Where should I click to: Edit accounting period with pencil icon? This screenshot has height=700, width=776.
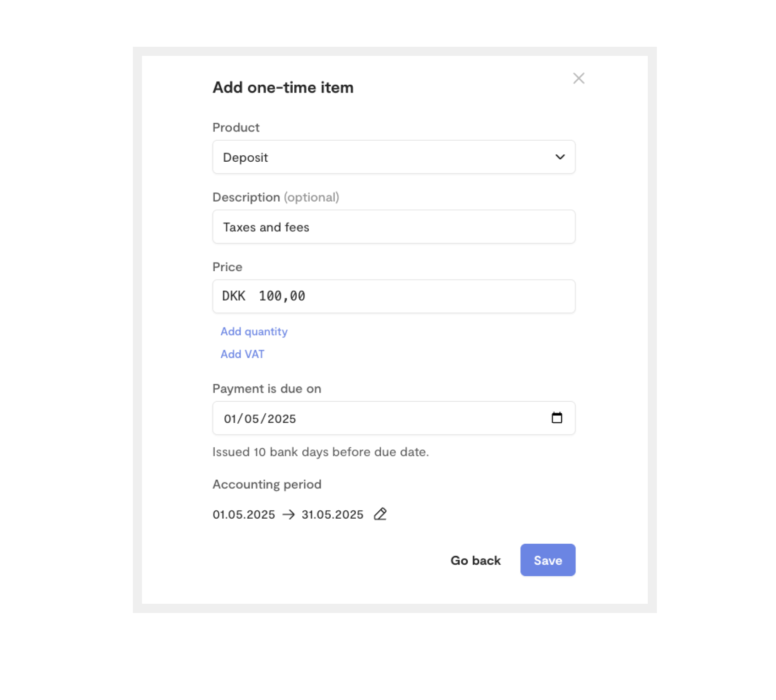point(380,514)
